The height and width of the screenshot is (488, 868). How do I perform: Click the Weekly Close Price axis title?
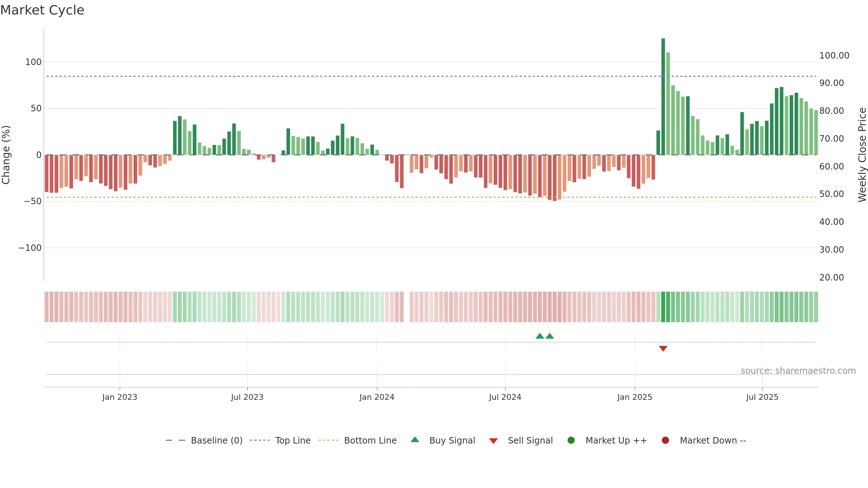[862, 155]
